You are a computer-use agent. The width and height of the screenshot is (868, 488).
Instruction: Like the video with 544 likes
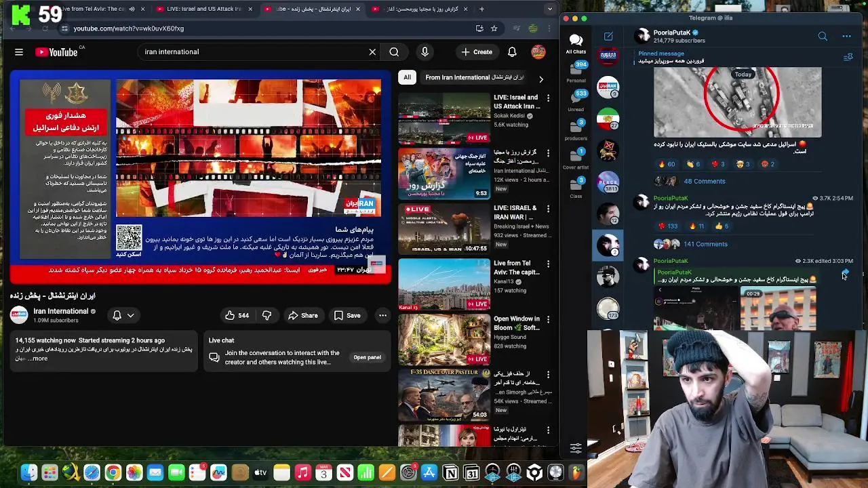coord(237,315)
